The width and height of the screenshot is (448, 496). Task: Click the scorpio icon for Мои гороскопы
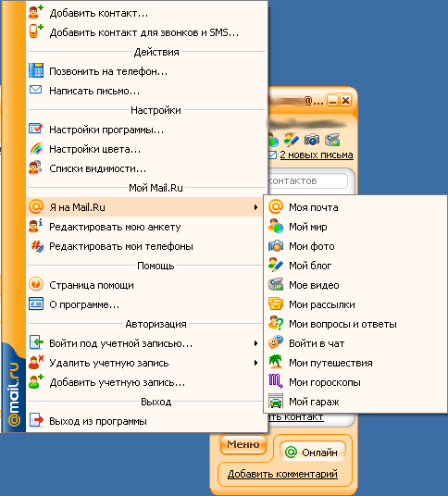tap(276, 382)
